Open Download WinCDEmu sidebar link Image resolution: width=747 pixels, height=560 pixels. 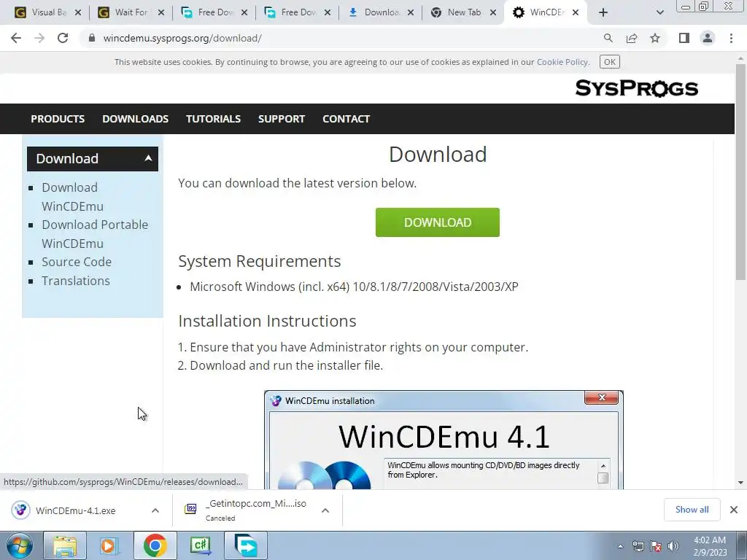[72, 197]
